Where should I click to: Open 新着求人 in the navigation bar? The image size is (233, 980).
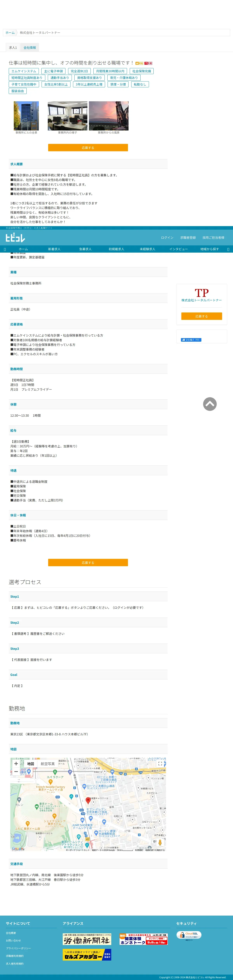coord(54,249)
